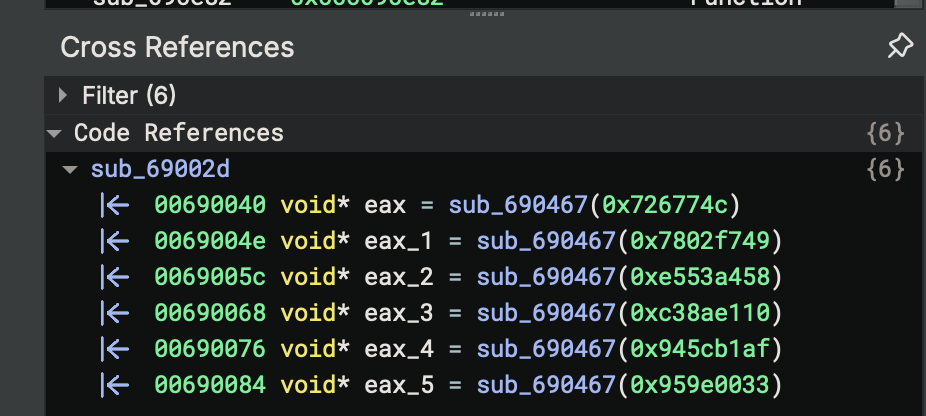Expand the Filter (6) section

point(63,95)
